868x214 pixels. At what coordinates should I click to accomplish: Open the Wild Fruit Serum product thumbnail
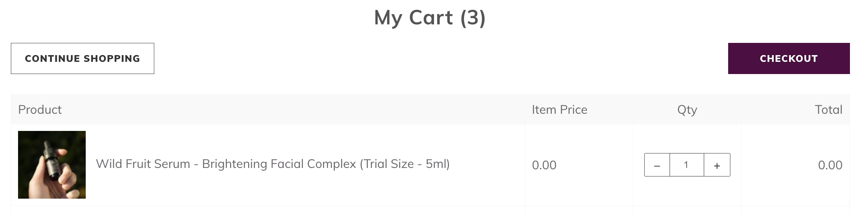[52, 165]
